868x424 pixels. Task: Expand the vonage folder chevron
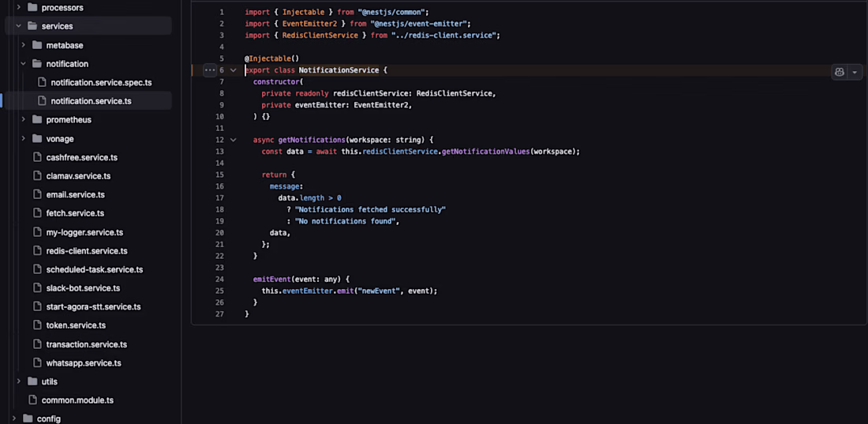(23, 138)
